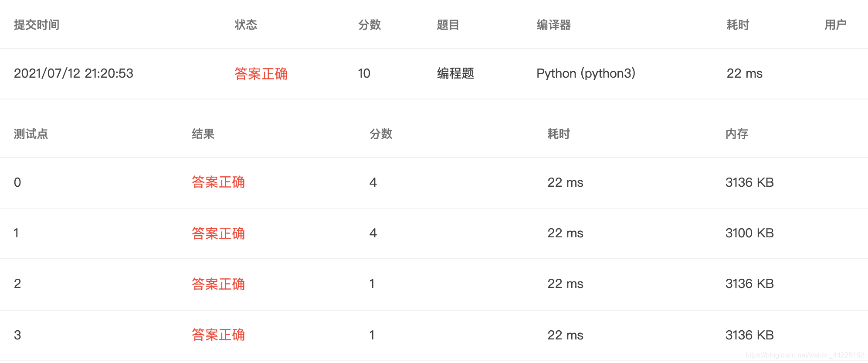Click the 答案正确 result for test point 1
868x363 pixels.
(x=218, y=233)
